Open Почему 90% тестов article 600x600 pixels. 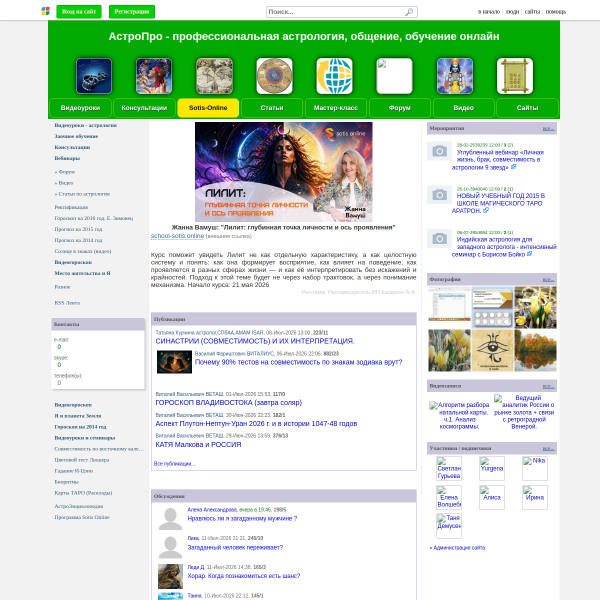point(298,362)
